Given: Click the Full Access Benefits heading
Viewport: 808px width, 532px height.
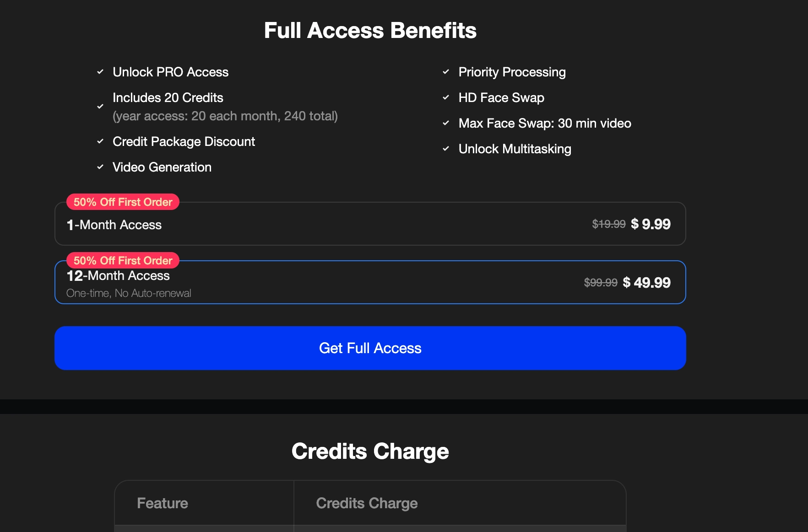Looking at the screenshot, I should [x=370, y=30].
